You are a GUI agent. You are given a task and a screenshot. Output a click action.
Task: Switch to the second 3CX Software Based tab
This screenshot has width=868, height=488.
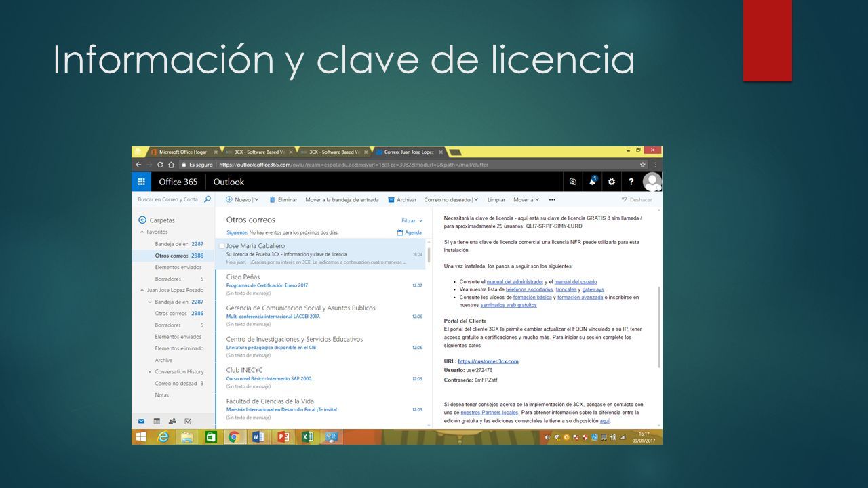click(335, 152)
